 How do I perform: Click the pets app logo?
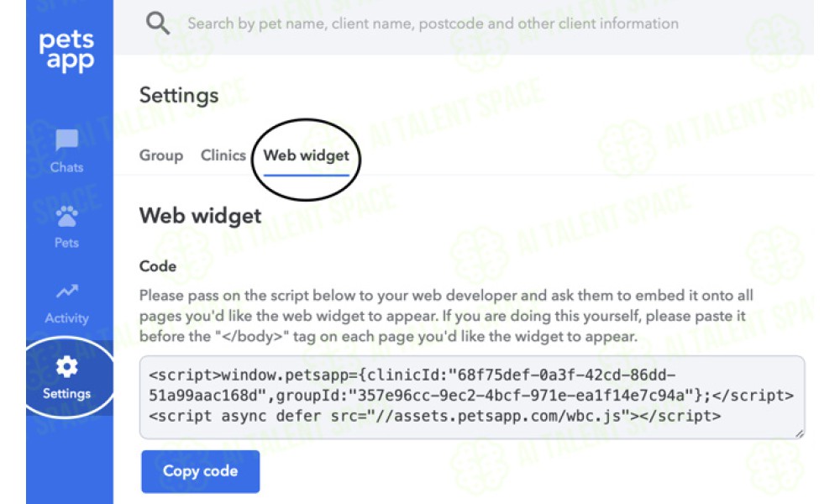(x=66, y=51)
